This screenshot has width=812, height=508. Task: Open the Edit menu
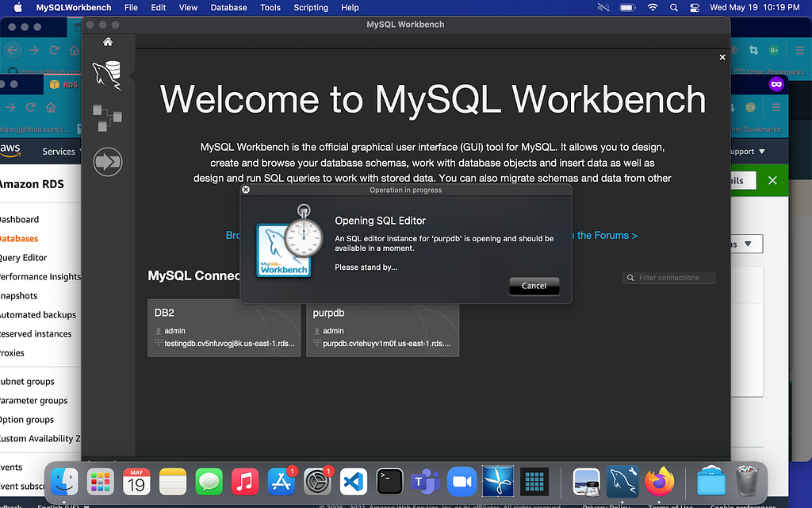click(158, 7)
